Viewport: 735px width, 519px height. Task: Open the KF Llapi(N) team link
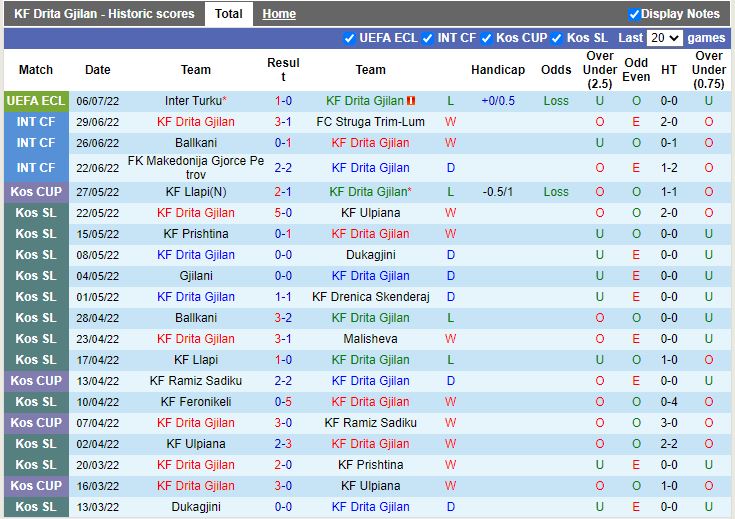pos(195,192)
